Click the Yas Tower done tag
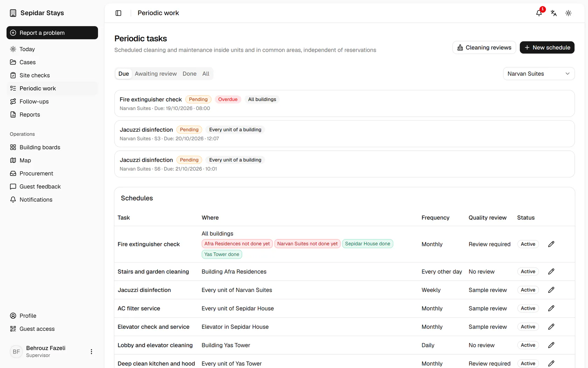This screenshot has height=368, width=588. pyautogui.click(x=222, y=254)
